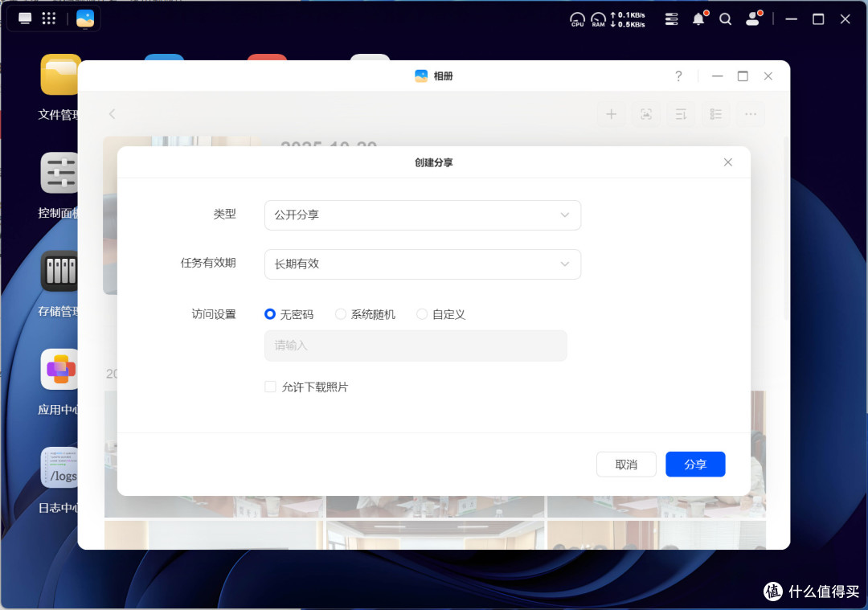Maximize the 相册 window
The width and height of the screenshot is (868, 610).
point(743,76)
